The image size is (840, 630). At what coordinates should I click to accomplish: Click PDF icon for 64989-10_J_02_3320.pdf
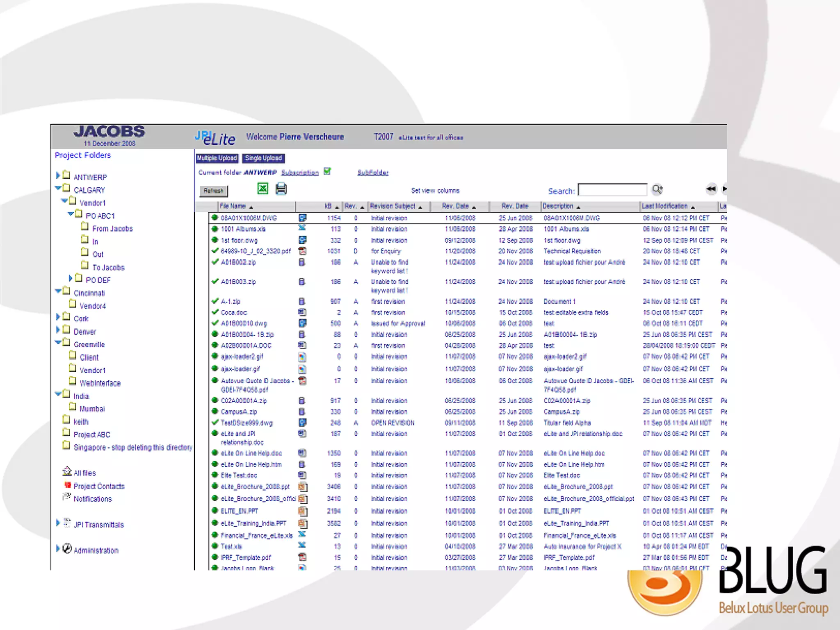tap(302, 251)
